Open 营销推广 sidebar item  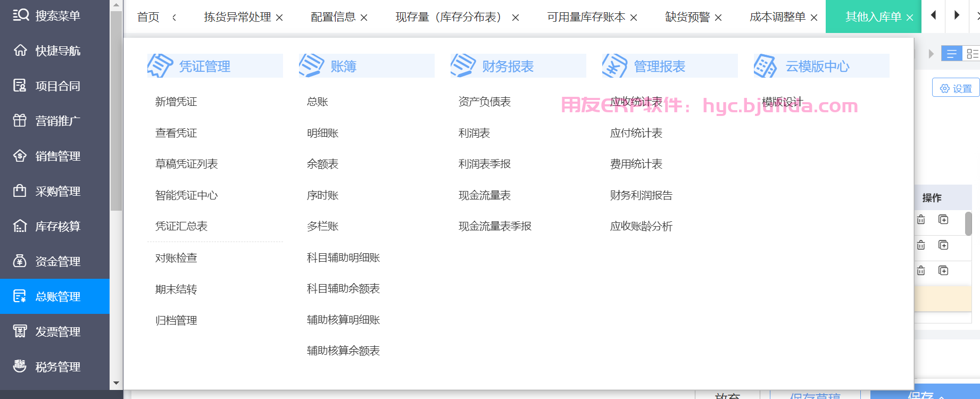tap(55, 121)
